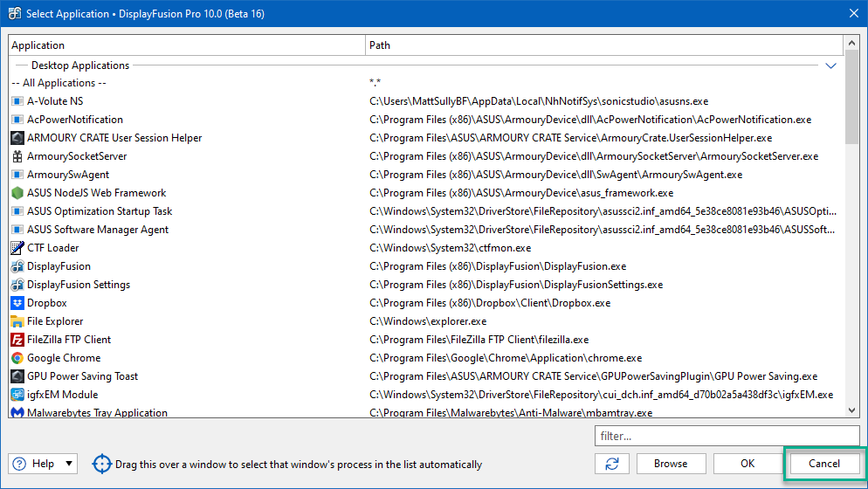Sort by the Path column header

coord(604,45)
